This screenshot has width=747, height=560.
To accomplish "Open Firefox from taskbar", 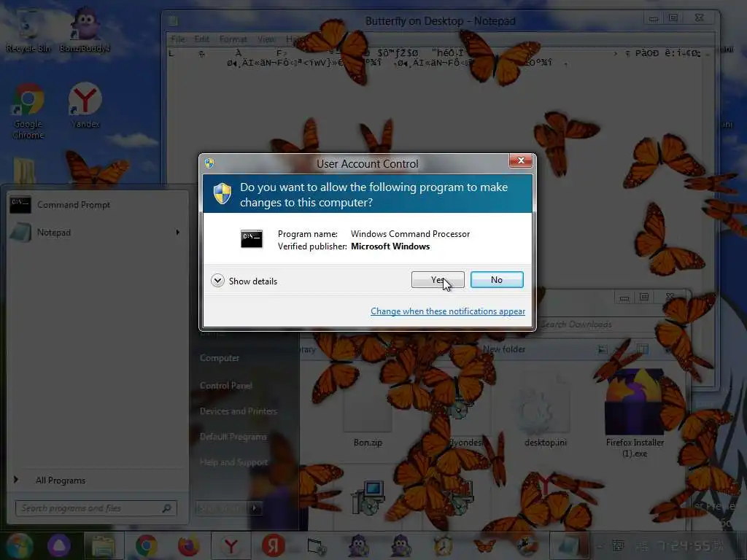I will click(x=189, y=545).
